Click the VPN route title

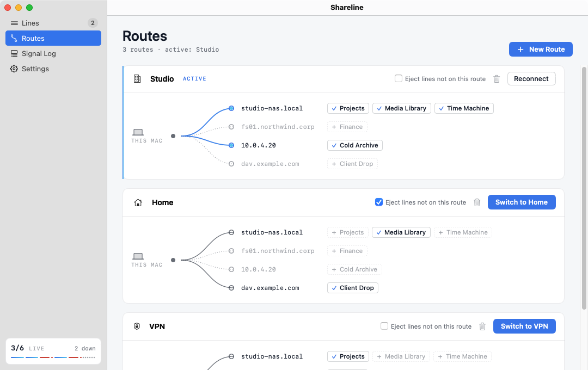(x=157, y=326)
